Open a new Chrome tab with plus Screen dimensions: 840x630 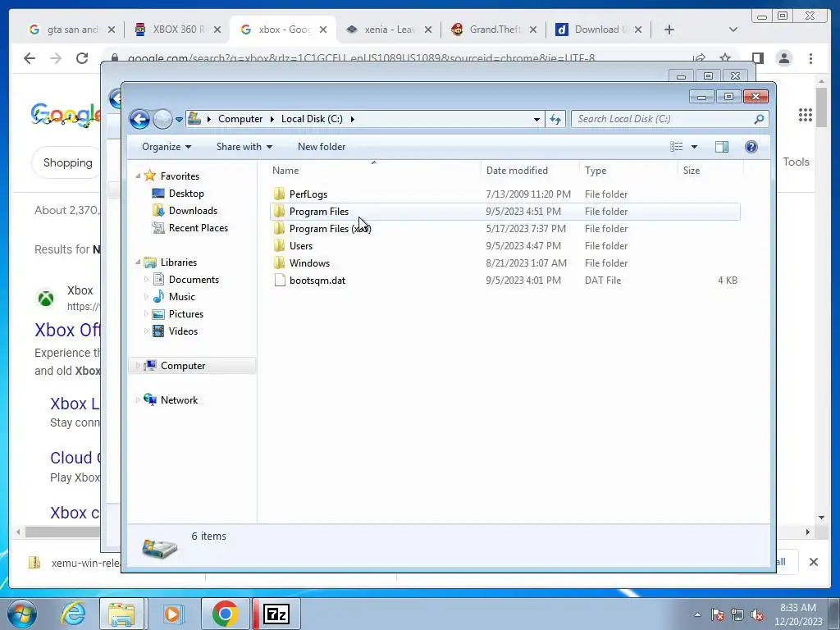(669, 30)
